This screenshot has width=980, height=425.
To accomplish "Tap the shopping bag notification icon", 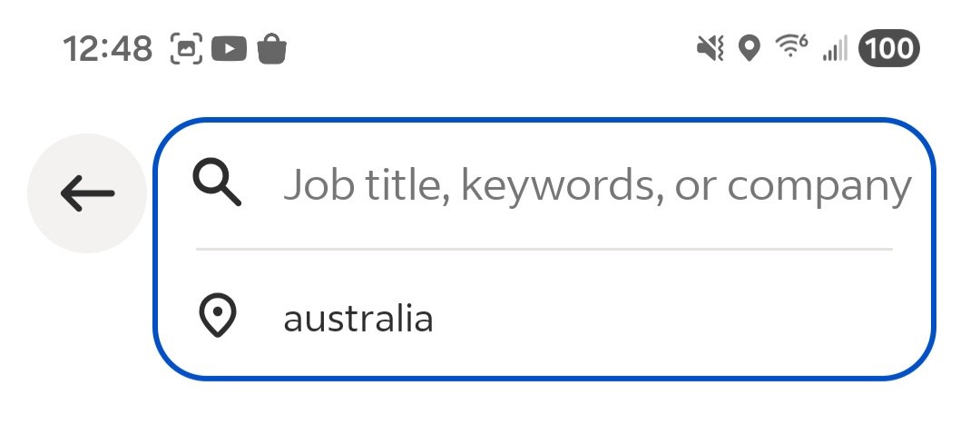I will tap(271, 48).
